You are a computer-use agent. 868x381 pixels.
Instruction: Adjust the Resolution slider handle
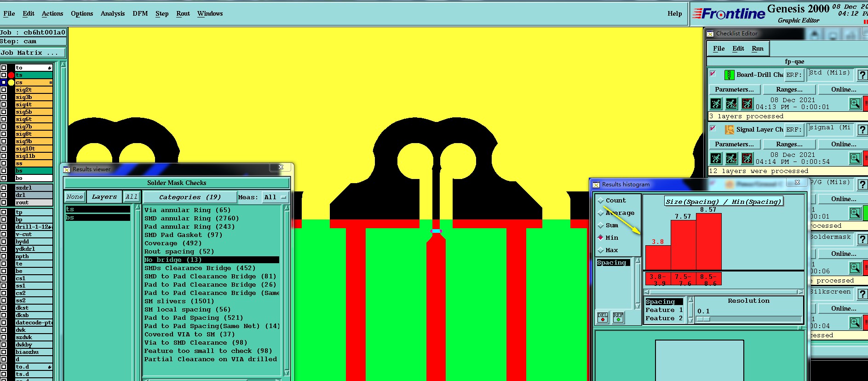pyautogui.click(x=704, y=319)
